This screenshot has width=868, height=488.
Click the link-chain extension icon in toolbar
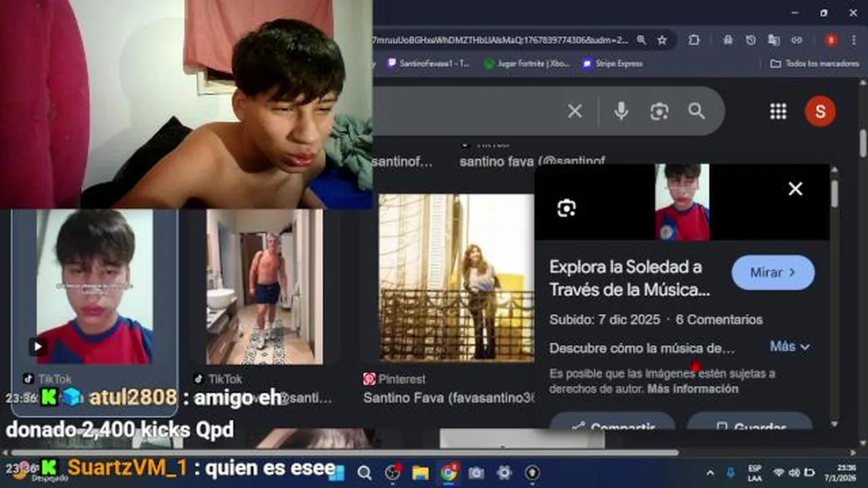coord(797,40)
